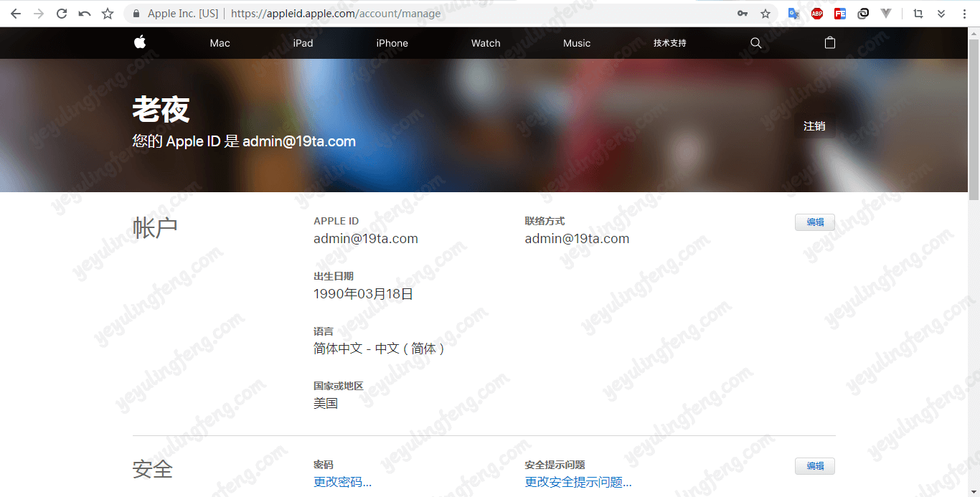Image resolution: width=980 pixels, height=497 pixels.
Task: Click the saved password key icon
Action: [x=743, y=14]
